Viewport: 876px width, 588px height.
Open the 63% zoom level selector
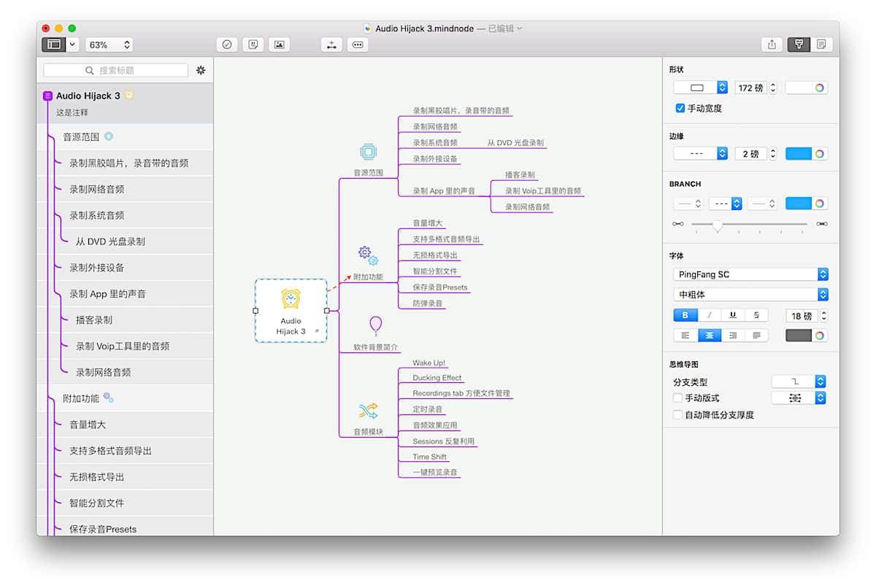(109, 45)
